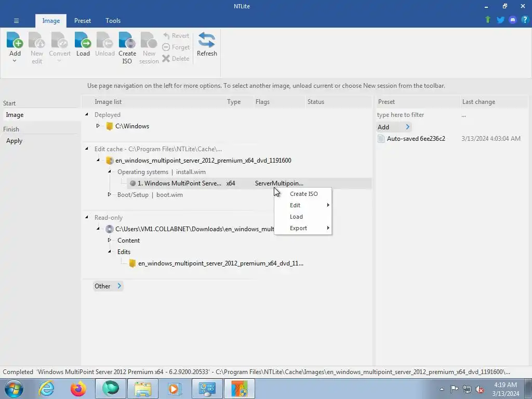532x399 pixels.
Task: Click the green update arrow icon
Action: pyautogui.click(x=488, y=20)
